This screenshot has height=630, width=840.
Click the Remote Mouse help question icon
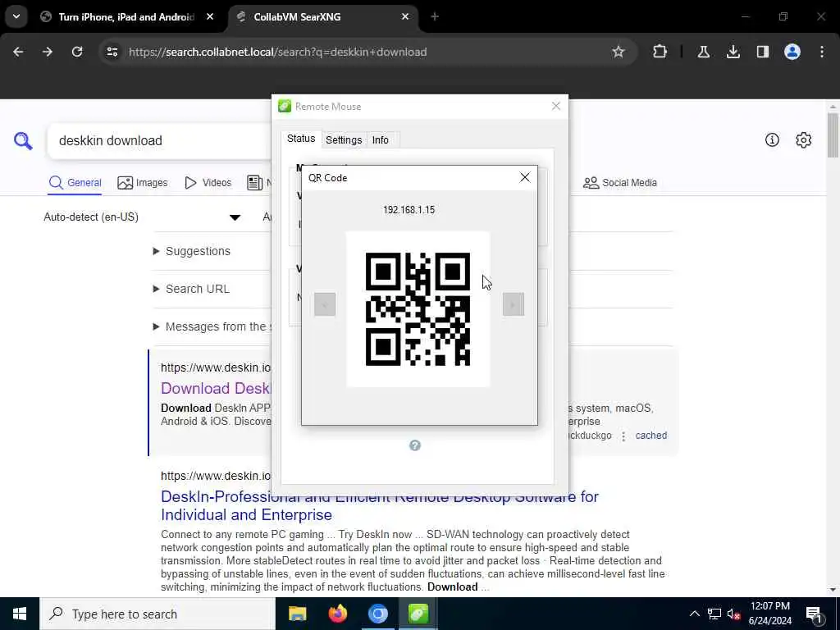(x=414, y=445)
